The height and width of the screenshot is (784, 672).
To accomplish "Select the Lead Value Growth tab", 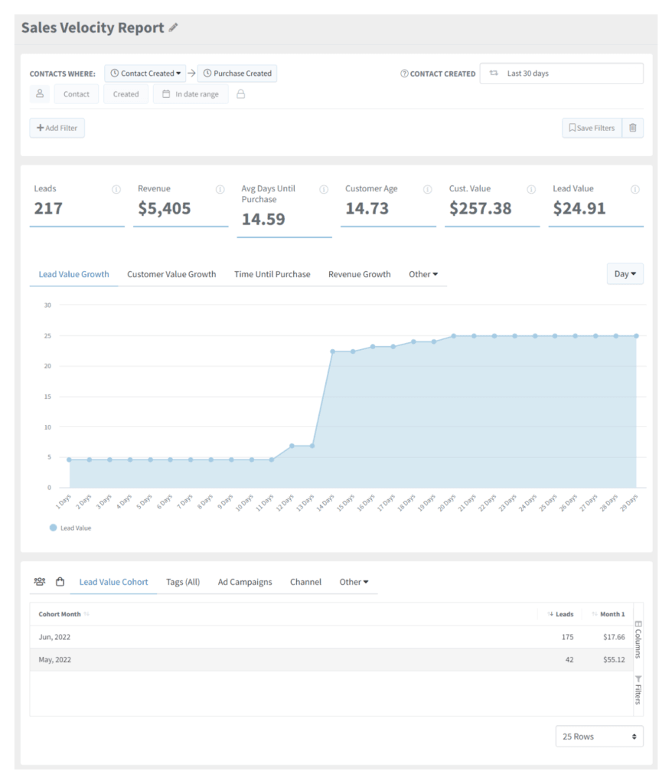I will 73,274.
